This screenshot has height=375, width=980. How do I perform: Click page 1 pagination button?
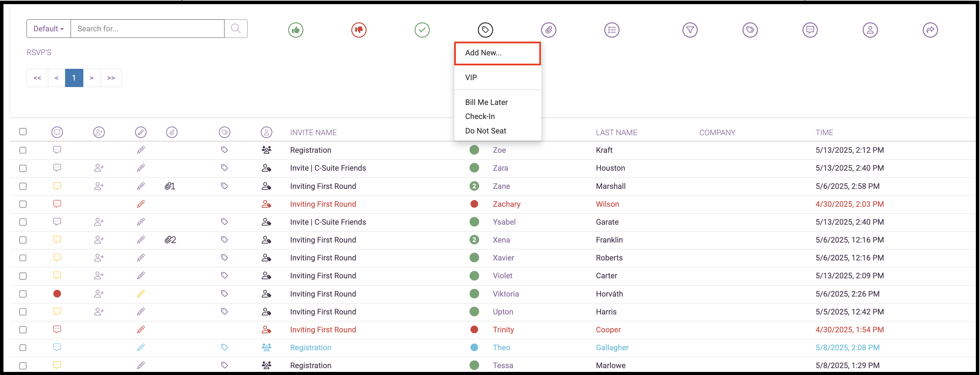click(x=74, y=78)
